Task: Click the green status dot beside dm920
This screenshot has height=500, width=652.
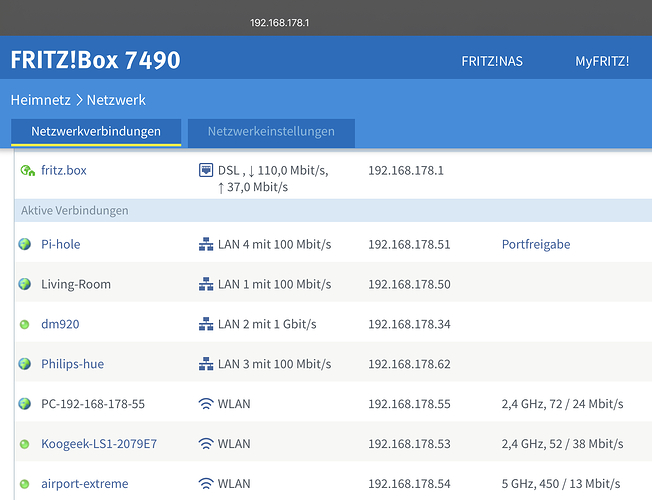Action: (25, 324)
